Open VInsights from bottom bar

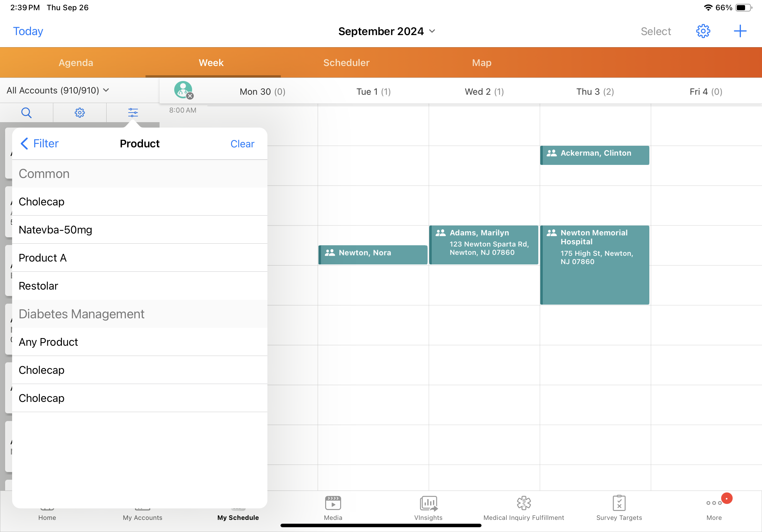pos(428,503)
